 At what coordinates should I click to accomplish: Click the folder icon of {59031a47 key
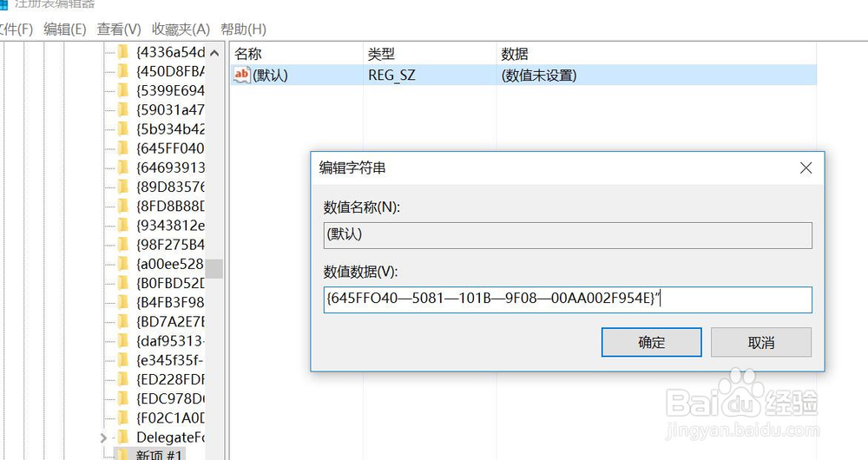pos(123,109)
